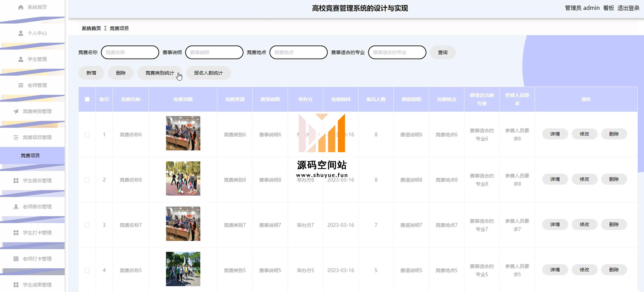Click the 查询 search button
This screenshot has height=292, width=644.
442,52
